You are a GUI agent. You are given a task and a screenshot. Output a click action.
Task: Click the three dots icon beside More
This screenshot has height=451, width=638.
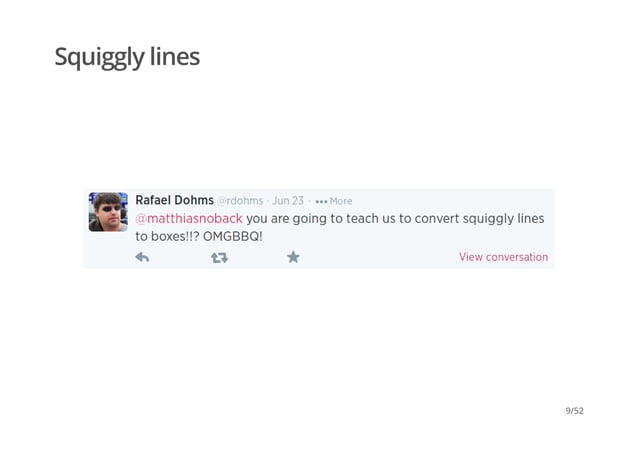click(321, 201)
